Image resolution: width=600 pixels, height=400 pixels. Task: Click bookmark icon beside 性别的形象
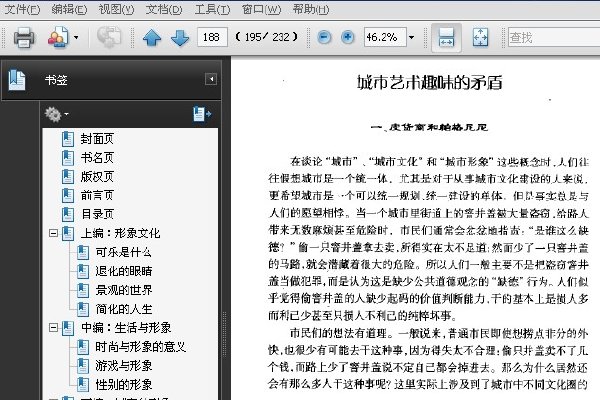coord(83,384)
